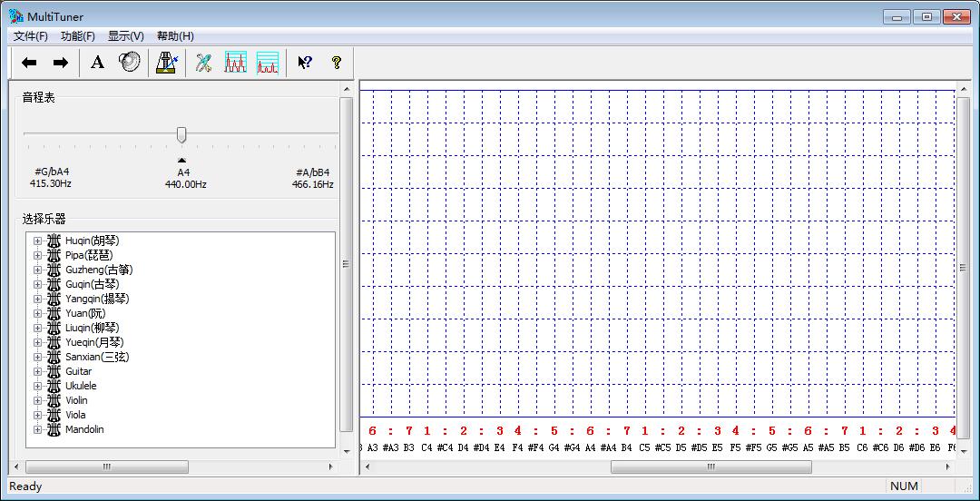Click the speaker sound icon
This screenshot has height=501, width=980.
[130, 63]
